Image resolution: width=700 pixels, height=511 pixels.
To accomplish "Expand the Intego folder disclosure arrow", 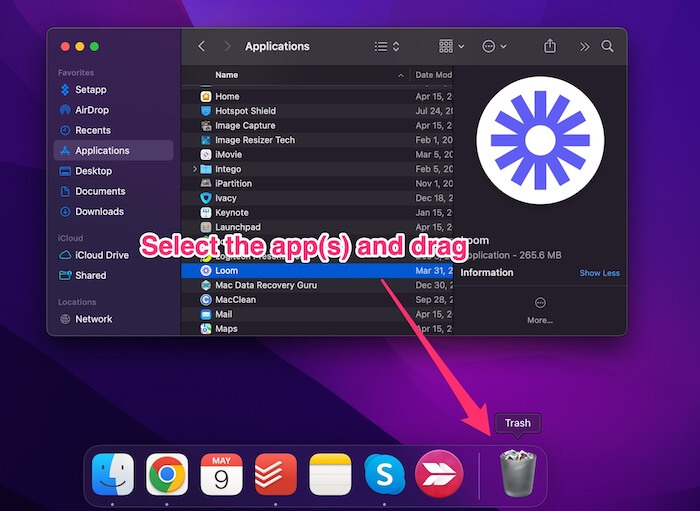I will coord(195,169).
